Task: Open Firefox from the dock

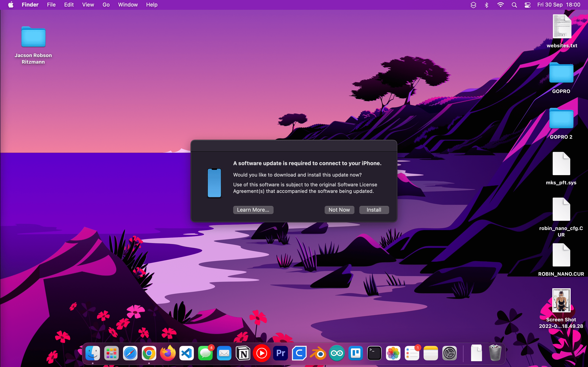Action: (168, 353)
